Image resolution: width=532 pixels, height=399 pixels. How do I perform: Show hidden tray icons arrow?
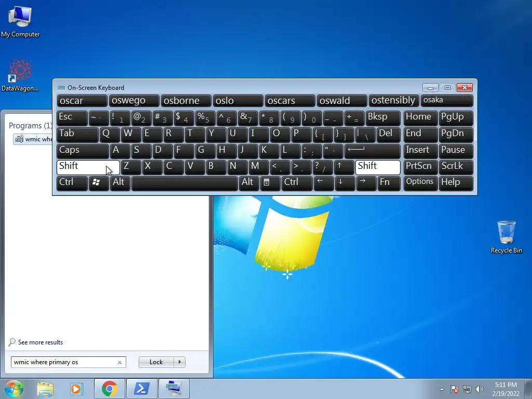[x=442, y=389]
